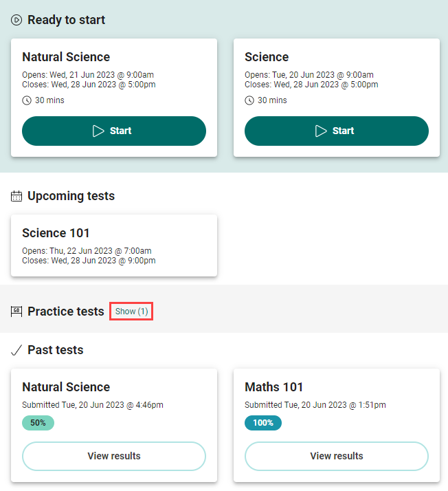Start the Science test
Image resolution: width=448 pixels, height=491 pixels.
[x=337, y=131]
